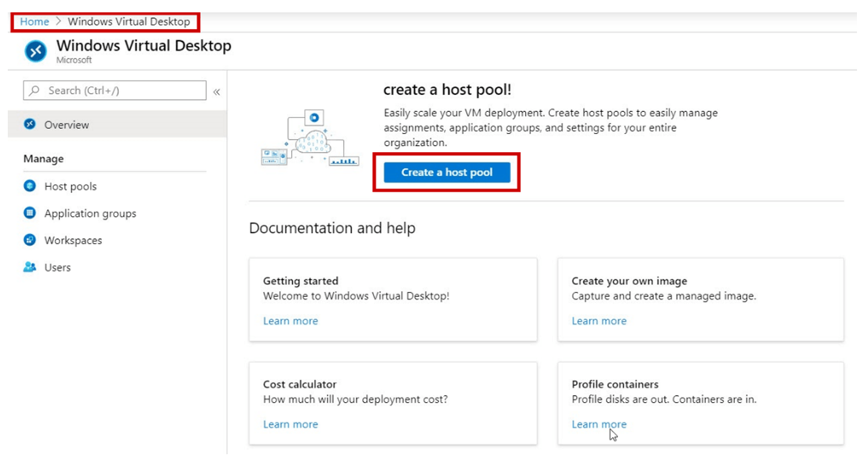This screenshot has height=462, width=868.
Task: Click the 'create a host pool!' heading
Action: [x=447, y=90]
